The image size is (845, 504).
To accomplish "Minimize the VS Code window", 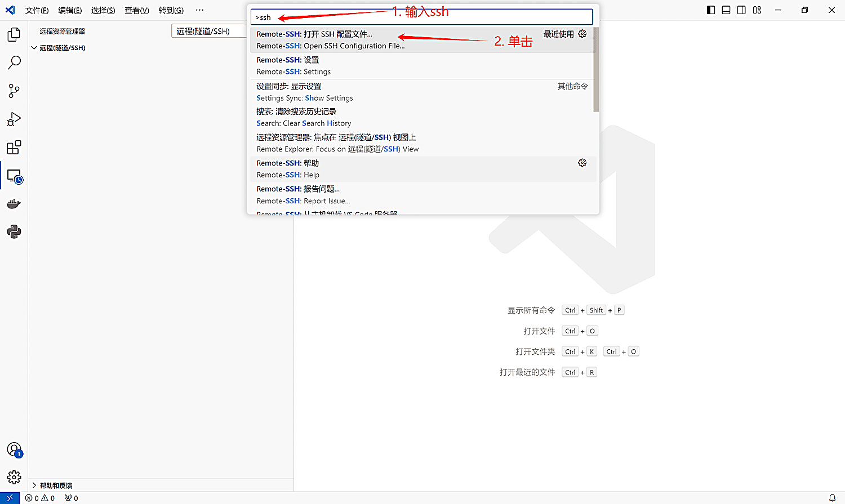I will (x=778, y=10).
